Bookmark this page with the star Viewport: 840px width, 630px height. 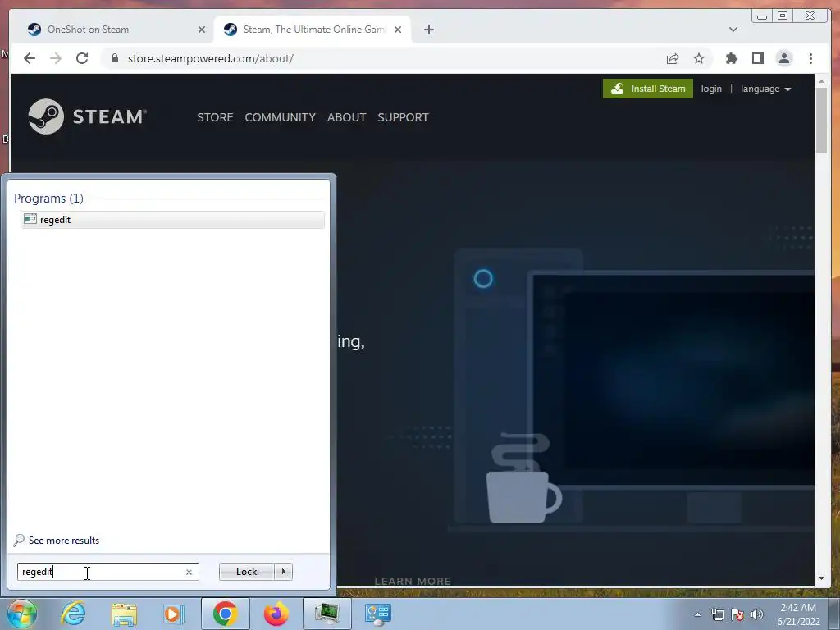[x=699, y=58]
